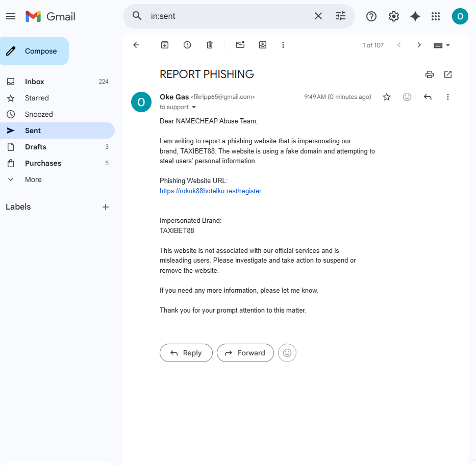Click the sender avatar O circle

coord(141,102)
